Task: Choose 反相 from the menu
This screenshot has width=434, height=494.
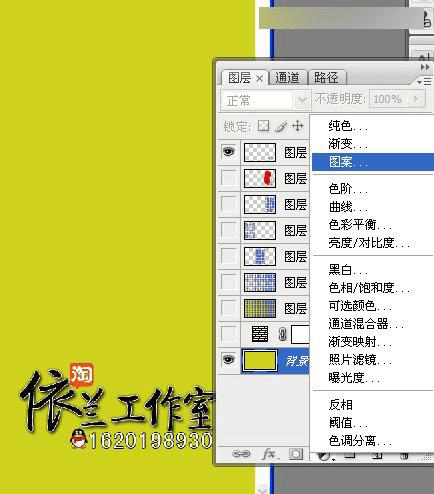Action: pyautogui.click(x=373, y=405)
